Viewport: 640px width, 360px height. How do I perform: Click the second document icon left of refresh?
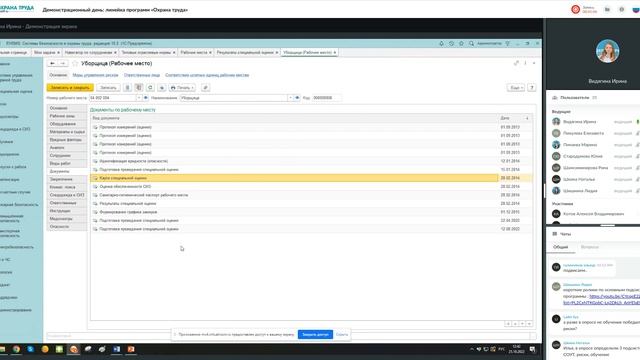139,87
